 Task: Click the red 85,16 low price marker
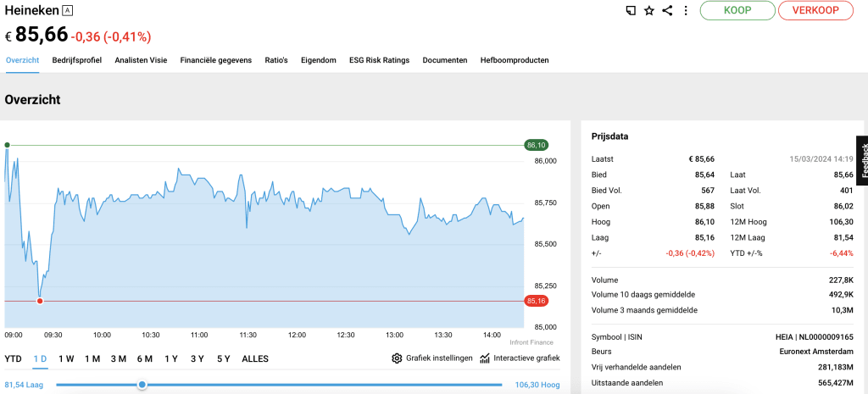click(536, 301)
